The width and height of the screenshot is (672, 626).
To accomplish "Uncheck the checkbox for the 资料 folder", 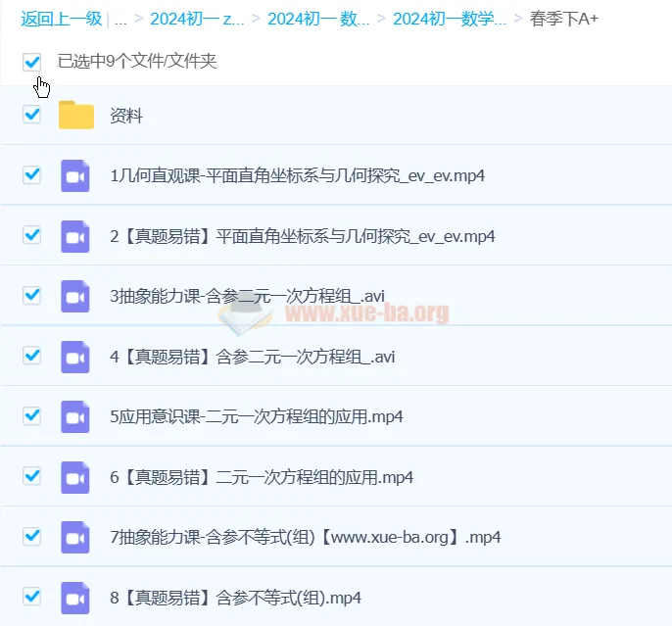I will 32,115.
